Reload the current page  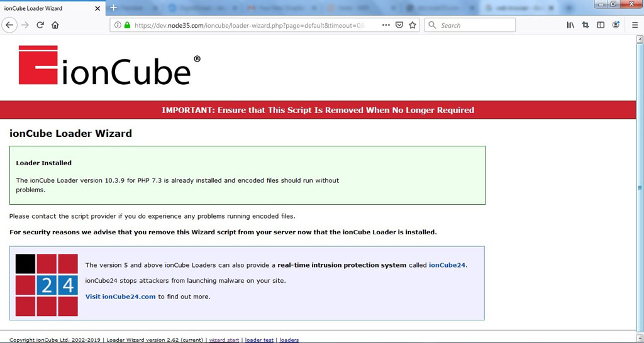tap(40, 25)
